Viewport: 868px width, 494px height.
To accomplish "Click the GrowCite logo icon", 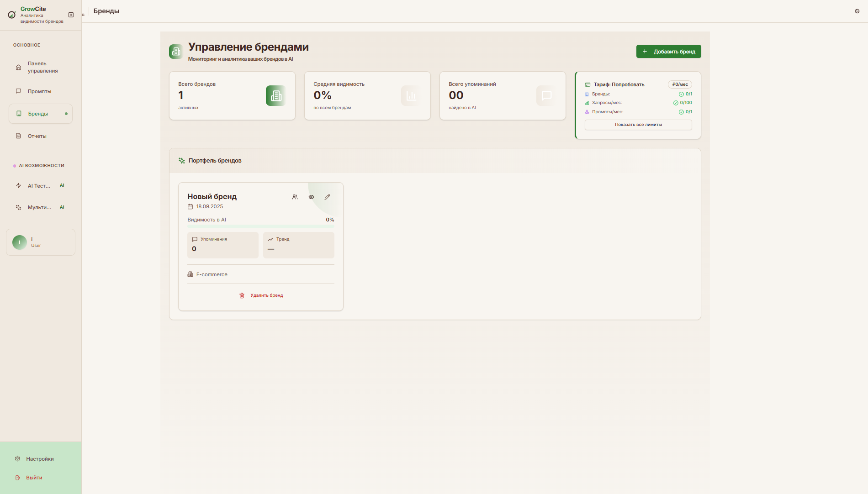I will 12,15.
